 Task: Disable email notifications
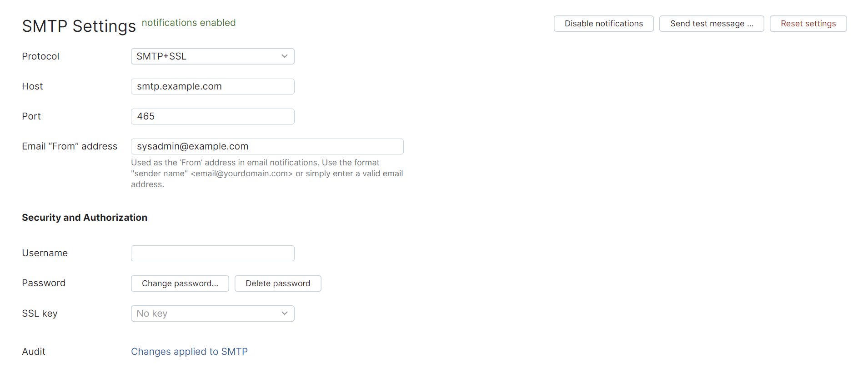pyautogui.click(x=603, y=23)
